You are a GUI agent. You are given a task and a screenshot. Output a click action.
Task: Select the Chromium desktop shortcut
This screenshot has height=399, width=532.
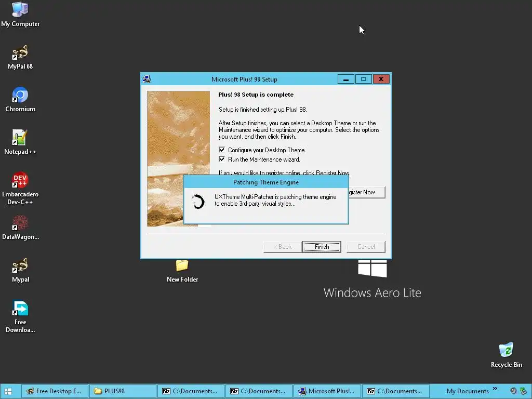20,100
